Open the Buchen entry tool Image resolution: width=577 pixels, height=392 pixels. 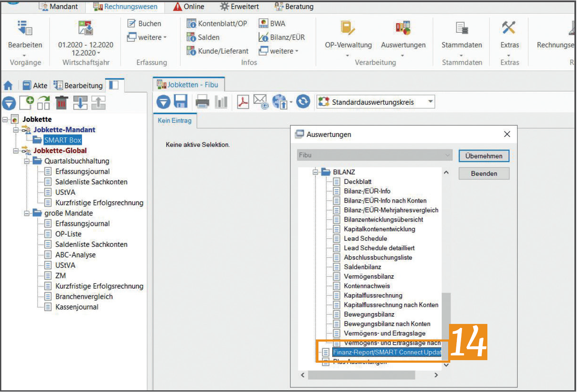pyautogui.click(x=144, y=24)
